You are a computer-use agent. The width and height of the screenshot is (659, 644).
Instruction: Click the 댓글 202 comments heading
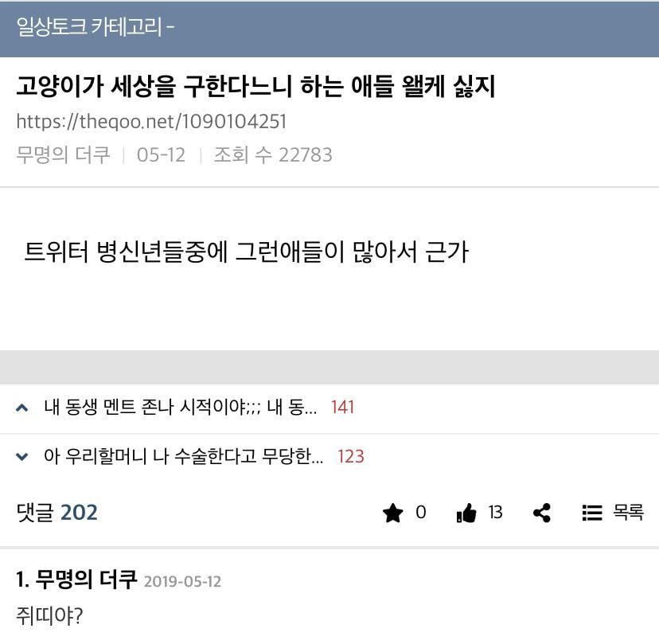pyautogui.click(x=57, y=513)
